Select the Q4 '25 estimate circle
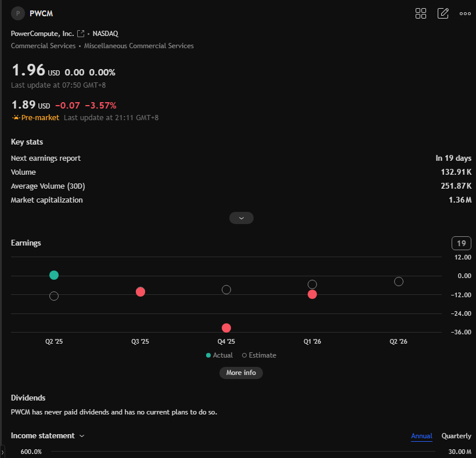 tap(226, 290)
